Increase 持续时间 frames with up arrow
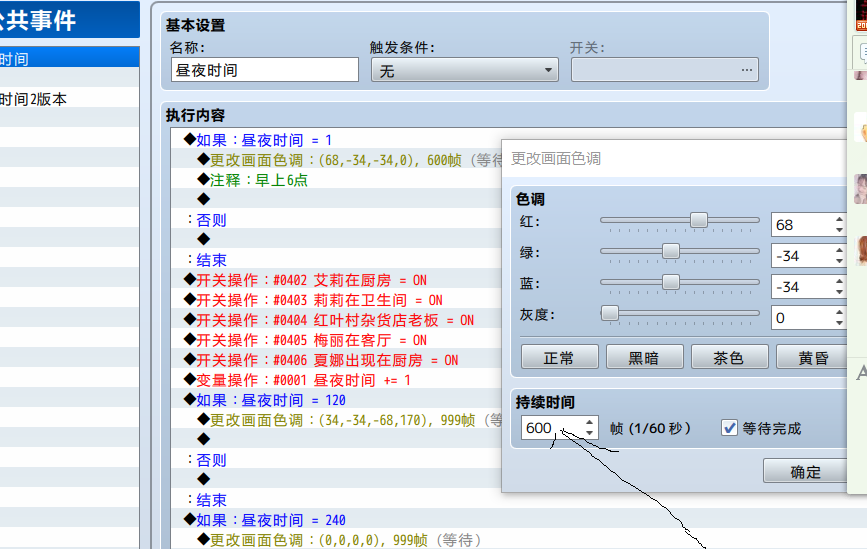Image resolution: width=867 pixels, height=549 pixels. pos(589,422)
